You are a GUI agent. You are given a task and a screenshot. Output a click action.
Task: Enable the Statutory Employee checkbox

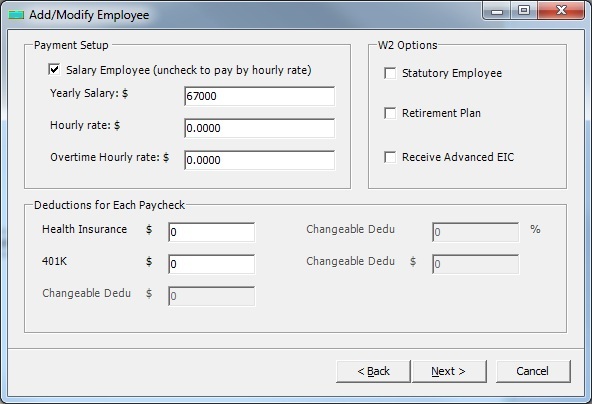click(390, 73)
